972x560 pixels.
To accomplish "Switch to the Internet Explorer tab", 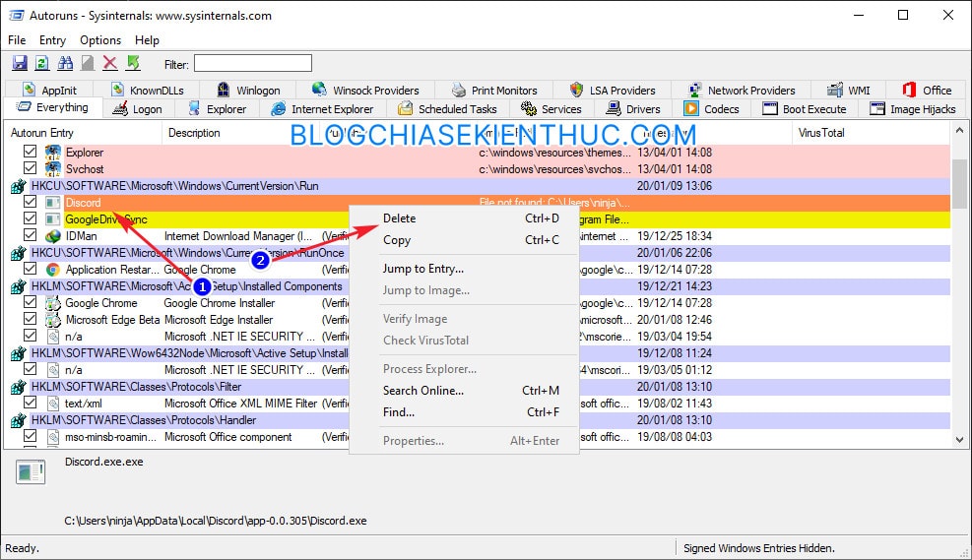I will (322, 109).
